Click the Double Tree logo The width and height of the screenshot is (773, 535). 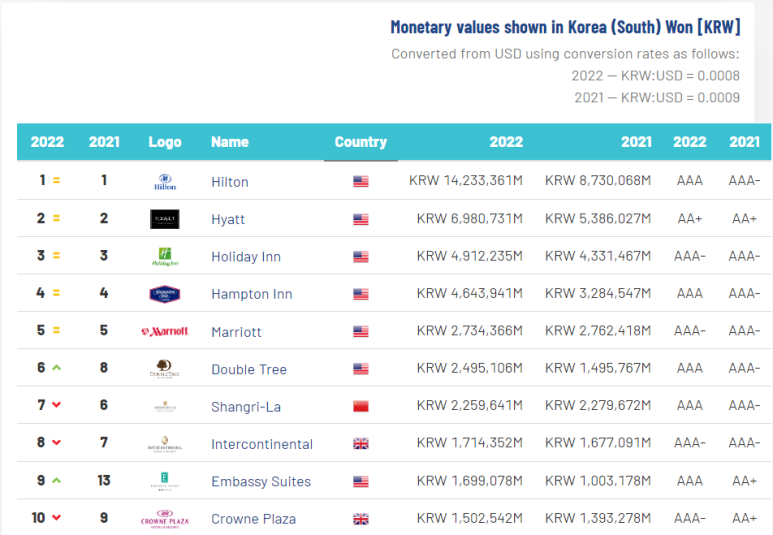coord(165,369)
